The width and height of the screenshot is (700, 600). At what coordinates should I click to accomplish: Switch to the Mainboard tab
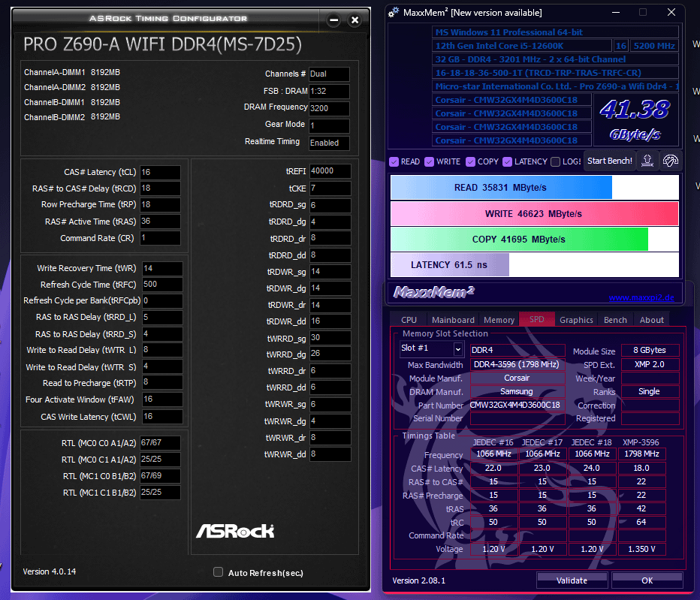[453, 320]
